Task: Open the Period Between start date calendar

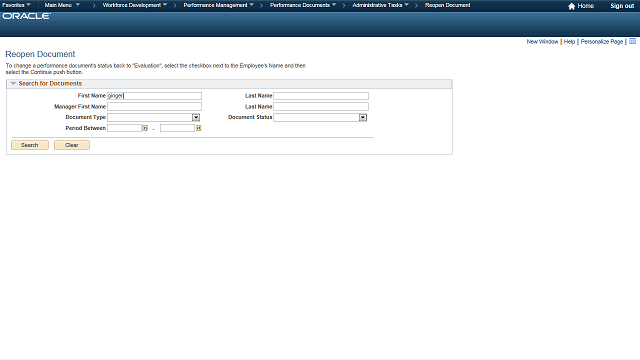Action: (144, 128)
